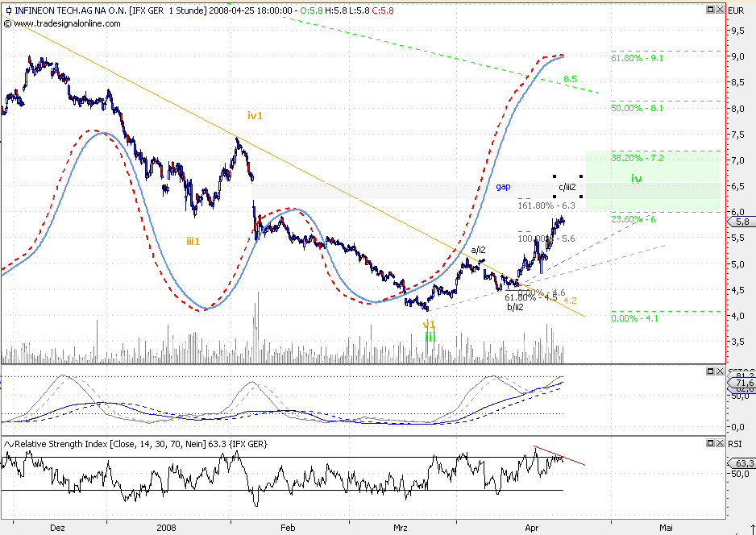Select Apr on the time axis
This screenshot has height=535, width=756.
pyautogui.click(x=531, y=528)
